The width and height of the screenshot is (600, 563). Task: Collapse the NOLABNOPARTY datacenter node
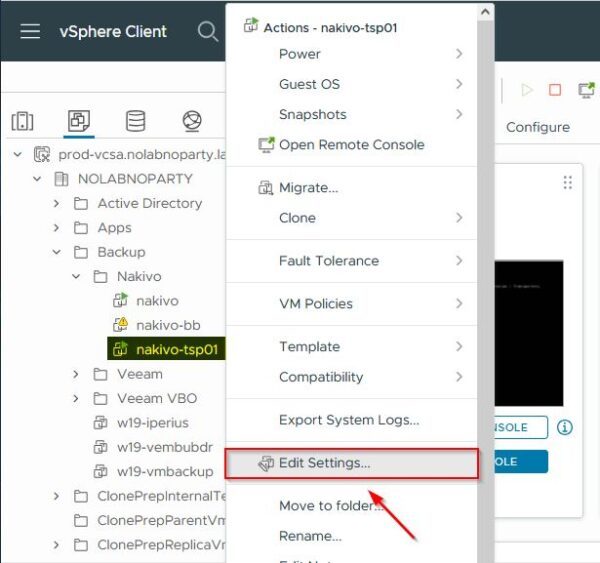tap(37, 179)
